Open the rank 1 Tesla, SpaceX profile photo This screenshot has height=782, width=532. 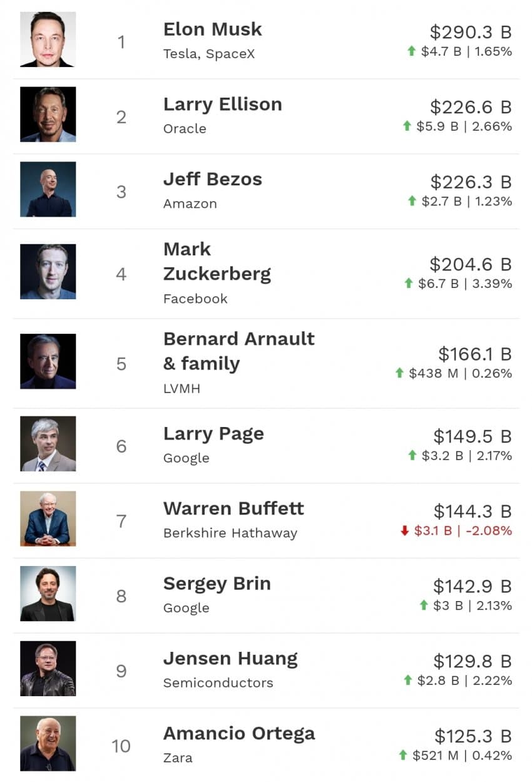tap(48, 39)
